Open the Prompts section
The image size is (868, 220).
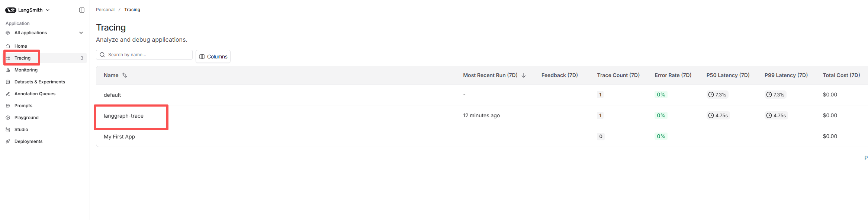pyautogui.click(x=23, y=106)
